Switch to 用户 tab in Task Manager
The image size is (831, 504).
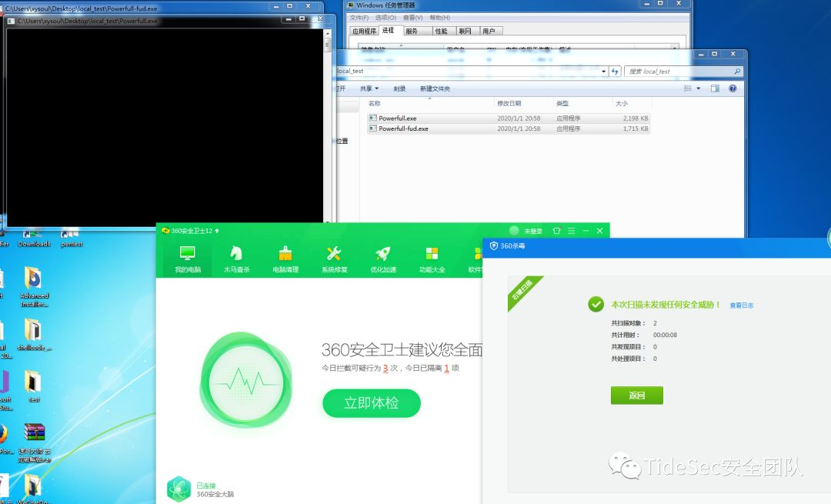pyautogui.click(x=489, y=31)
